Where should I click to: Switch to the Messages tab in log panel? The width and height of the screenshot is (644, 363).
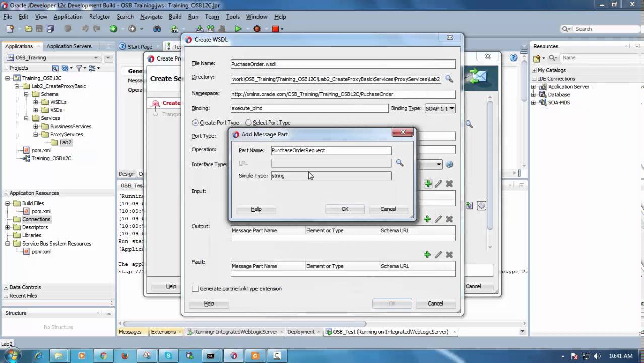tap(130, 332)
